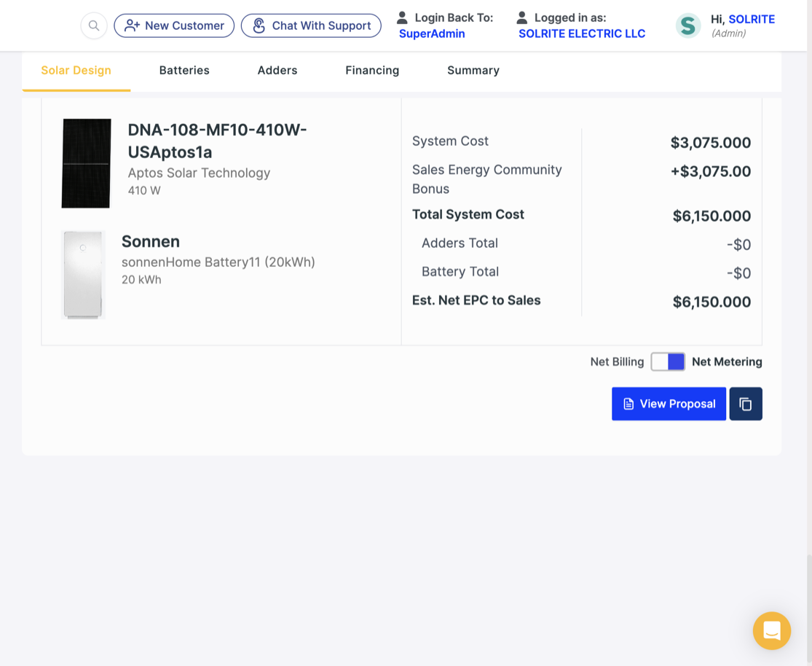Viewport: 812px width, 666px height.
Task: Click the Total System Cost $6,150.000 value
Action: [712, 216]
